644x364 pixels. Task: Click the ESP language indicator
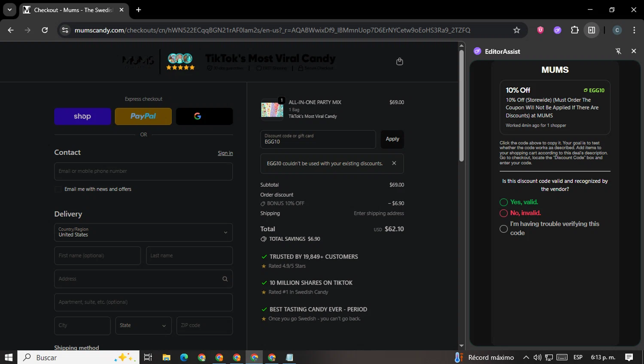pyautogui.click(x=578, y=357)
